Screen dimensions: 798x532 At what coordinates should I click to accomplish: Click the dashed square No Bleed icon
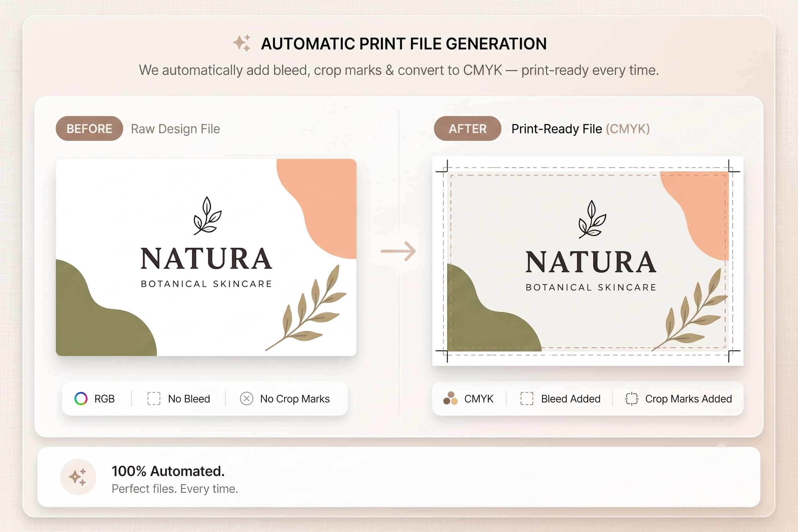click(x=154, y=398)
